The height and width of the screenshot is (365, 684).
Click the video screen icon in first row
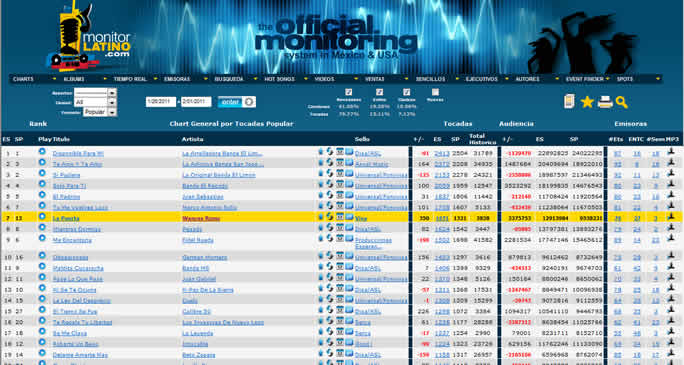[349, 152]
